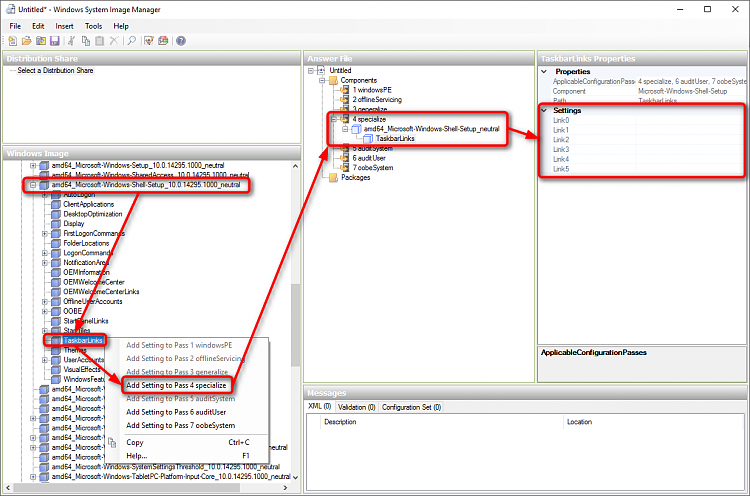Click the Cut scissors toolbar icon
This screenshot has width=750, height=496.
(x=72, y=41)
